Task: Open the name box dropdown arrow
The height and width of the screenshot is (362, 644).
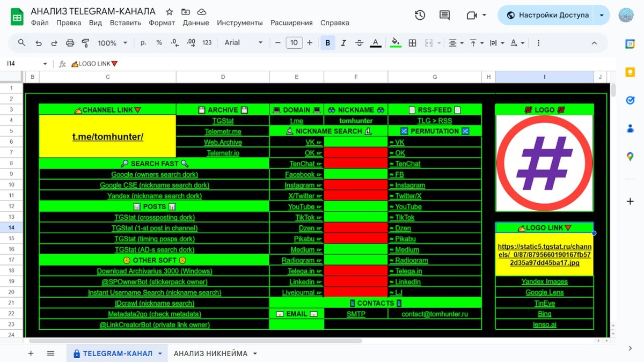Action: point(45,64)
